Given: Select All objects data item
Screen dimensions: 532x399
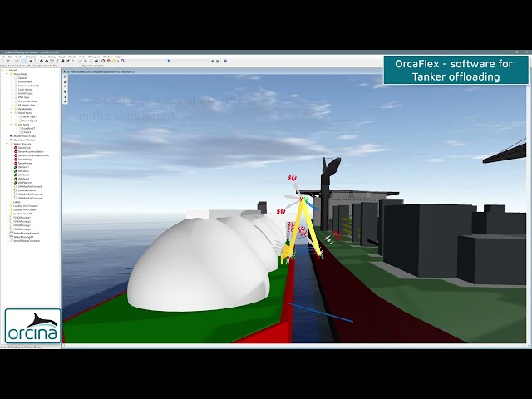Looking at the screenshot, I should click(x=27, y=106).
